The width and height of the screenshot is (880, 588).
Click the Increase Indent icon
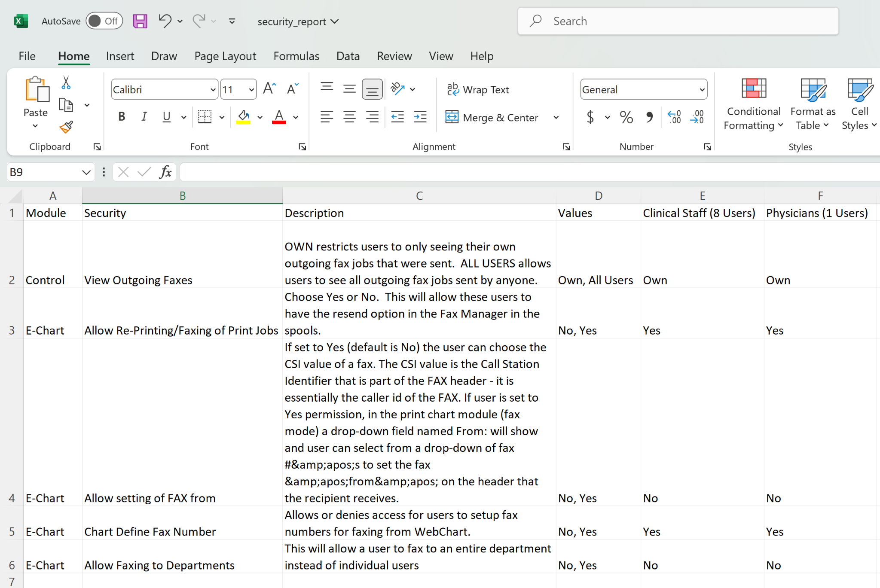[x=420, y=117]
